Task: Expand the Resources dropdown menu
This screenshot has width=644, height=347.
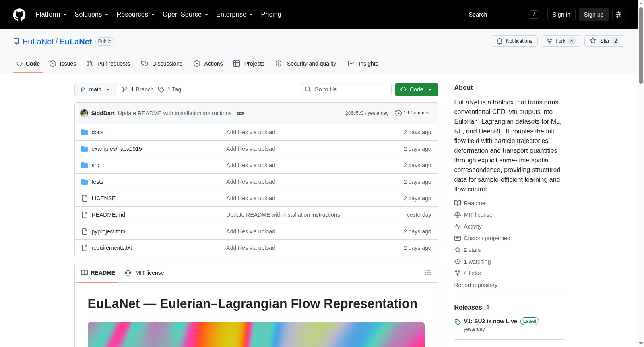Action: click(x=135, y=15)
